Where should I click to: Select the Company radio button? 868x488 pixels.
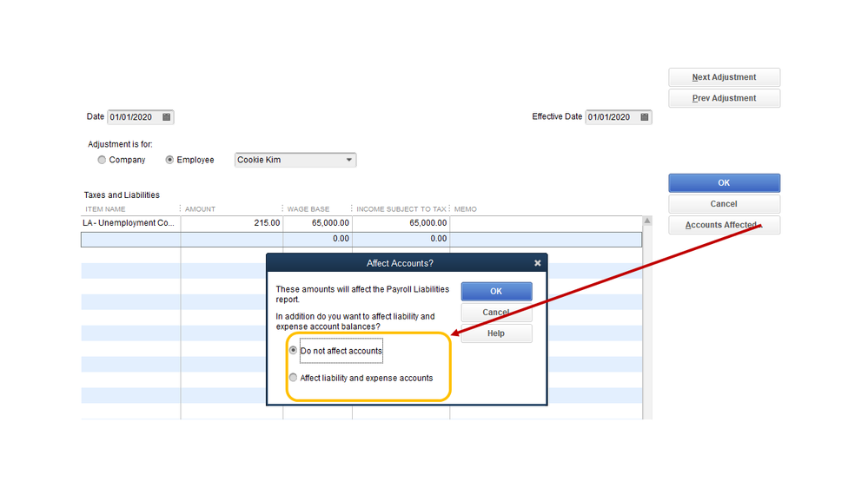pos(102,160)
